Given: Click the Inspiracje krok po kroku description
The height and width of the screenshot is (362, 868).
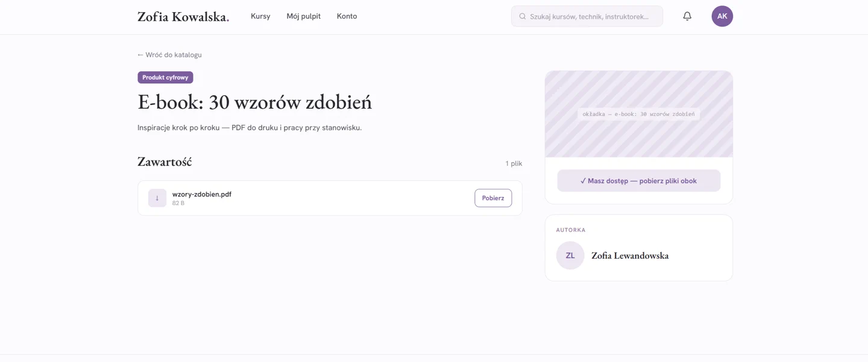Looking at the screenshot, I should tap(250, 128).
